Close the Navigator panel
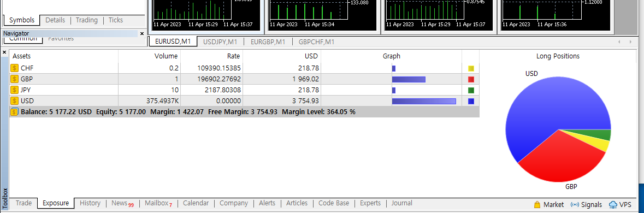644x213 pixels. click(x=142, y=34)
